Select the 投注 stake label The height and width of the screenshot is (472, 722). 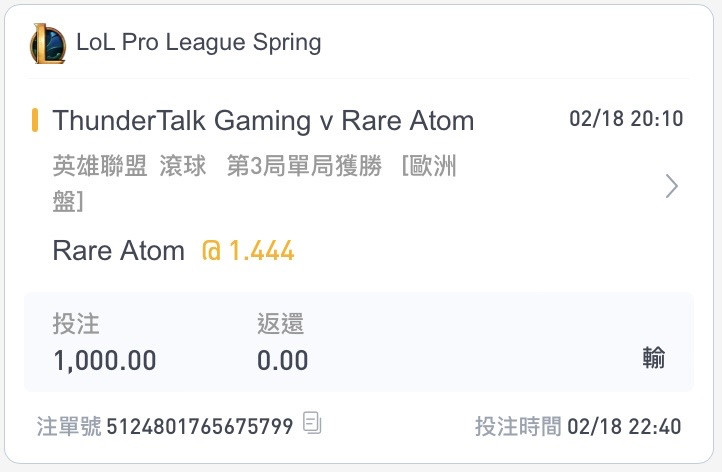point(76,323)
